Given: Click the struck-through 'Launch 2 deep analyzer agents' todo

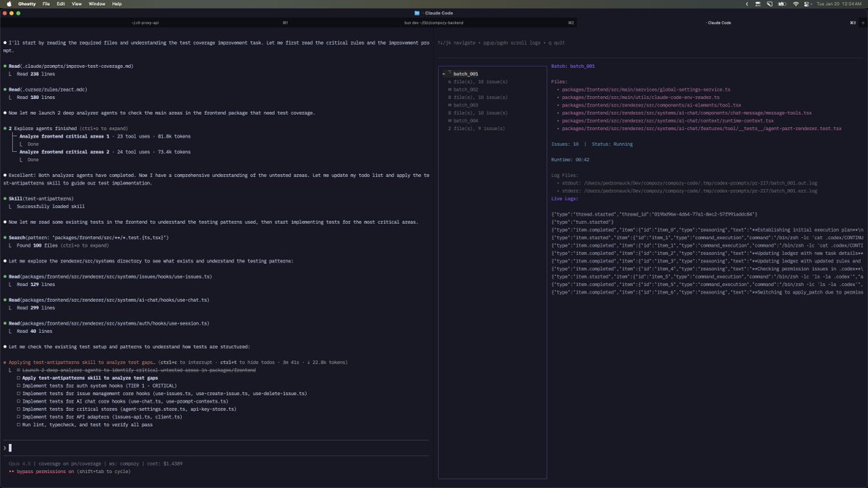Looking at the screenshot, I should 138,369.
